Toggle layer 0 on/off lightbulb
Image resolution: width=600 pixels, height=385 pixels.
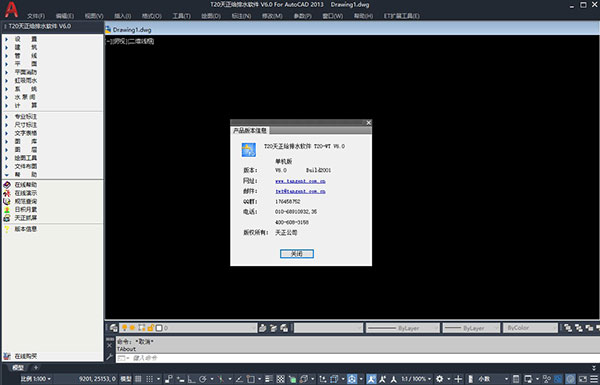[124, 328]
